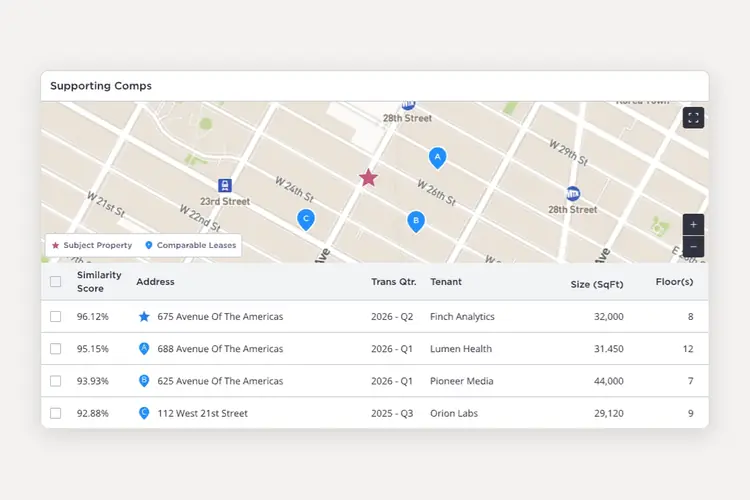Sort by Tenant column header
Image resolution: width=750 pixels, height=500 pixels.
(x=446, y=281)
